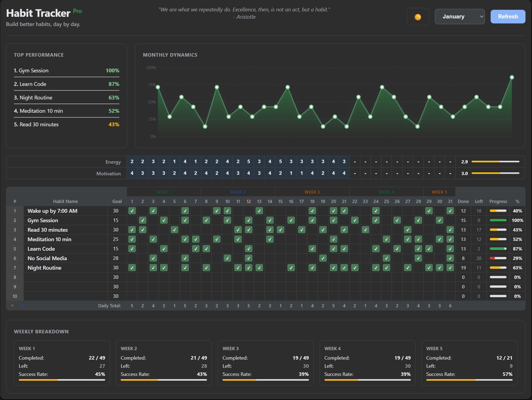Click the blue add-row plus icon
Screen dimensions: 532x400
22,305
